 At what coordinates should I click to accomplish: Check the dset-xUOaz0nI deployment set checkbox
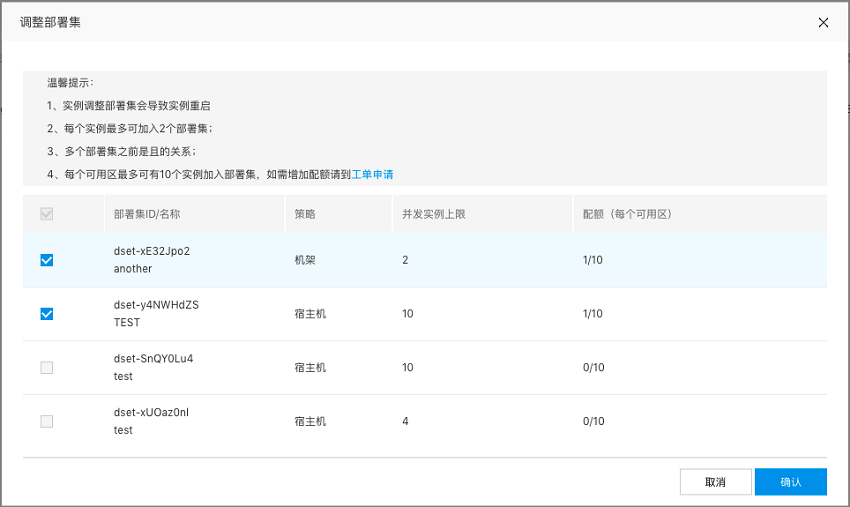(47, 421)
